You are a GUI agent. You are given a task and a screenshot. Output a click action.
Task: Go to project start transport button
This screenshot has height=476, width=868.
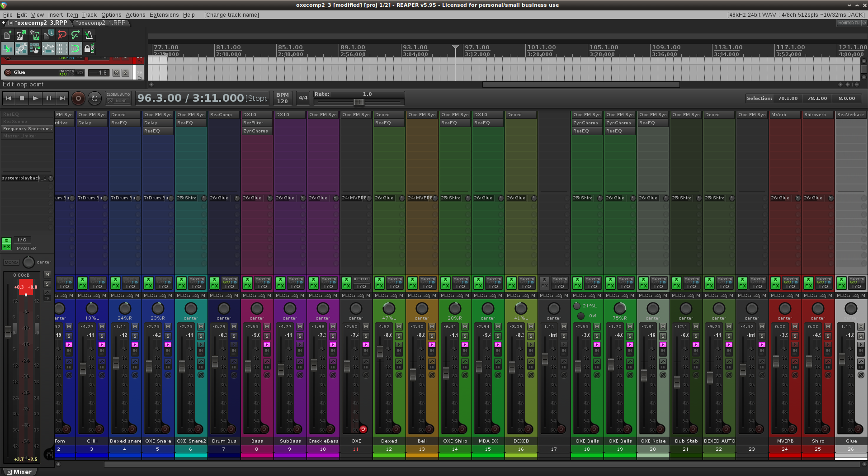pos(9,98)
